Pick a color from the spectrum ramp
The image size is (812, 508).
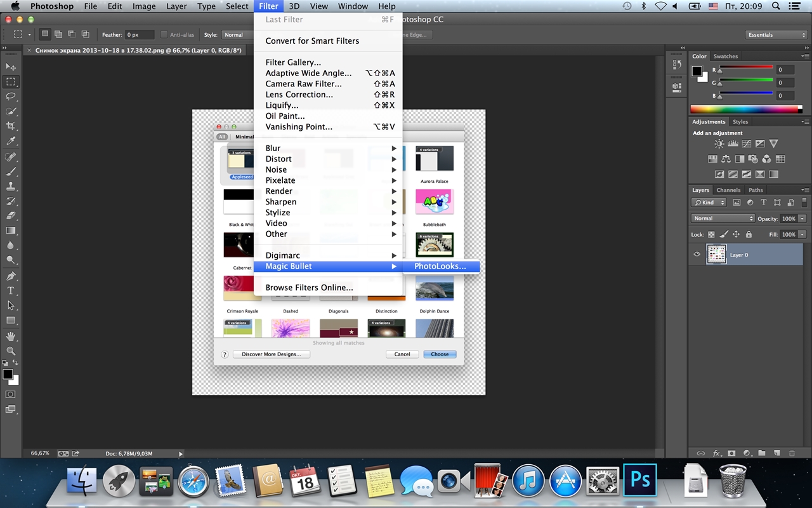pos(747,109)
